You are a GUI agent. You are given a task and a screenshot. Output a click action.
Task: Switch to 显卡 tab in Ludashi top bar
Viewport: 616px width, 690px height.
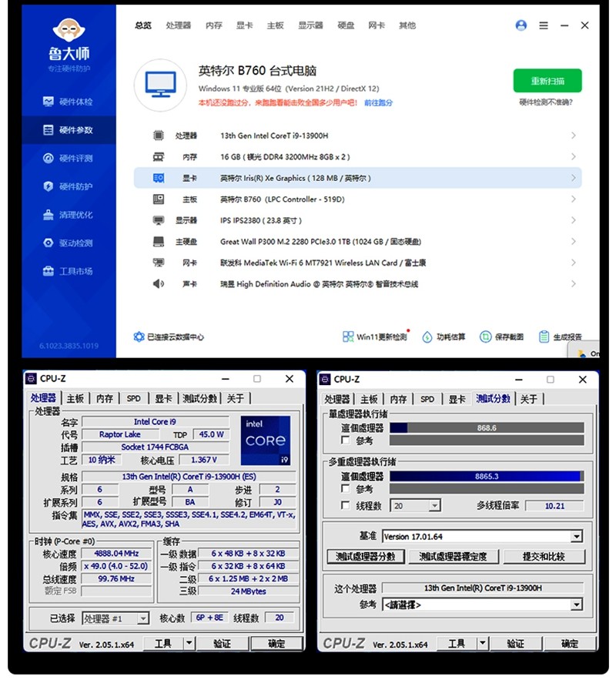click(x=245, y=25)
